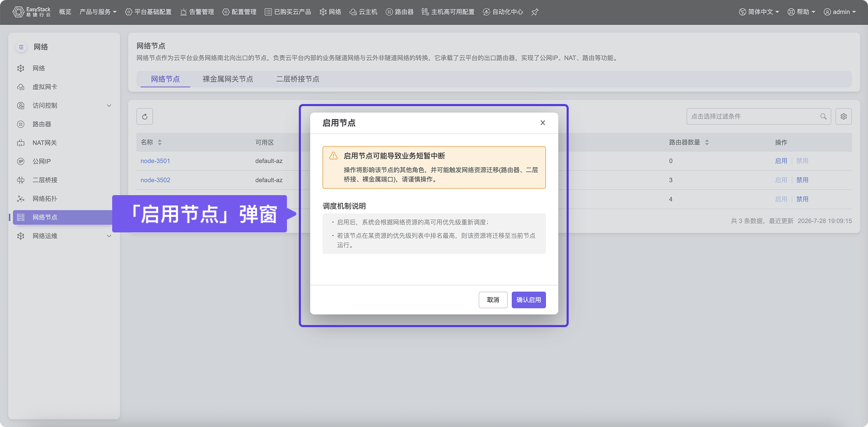Viewport: 868px width, 427px height.
Task: Open 网络 shortcut in the top bar
Action: pyautogui.click(x=330, y=12)
